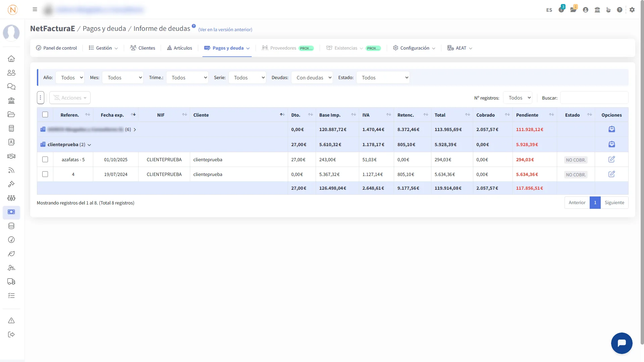Open the bank icon in the top bar
644x362 pixels.
(597, 10)
